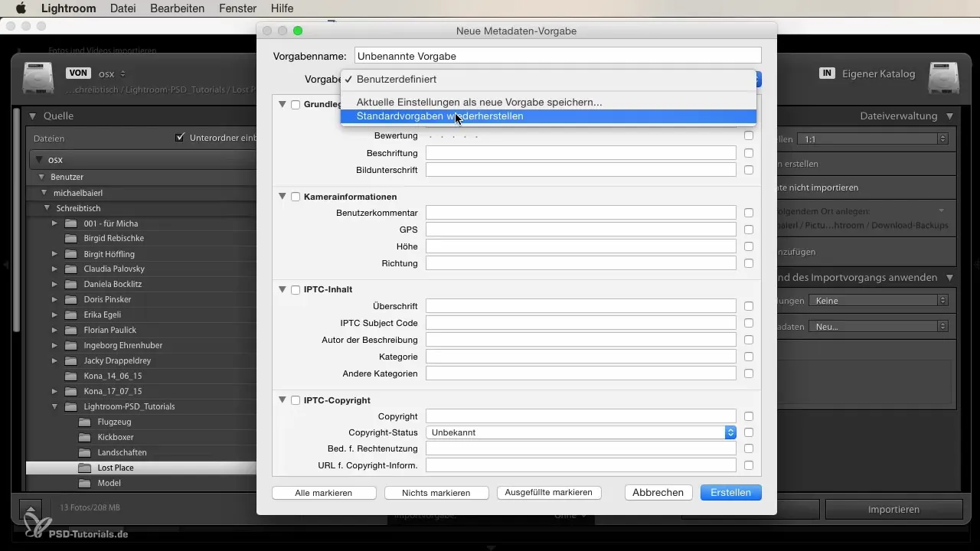Click the IPTC Subject Code input field
The image size is (980, 551).
pyautogui.click(x=581, y=323)
